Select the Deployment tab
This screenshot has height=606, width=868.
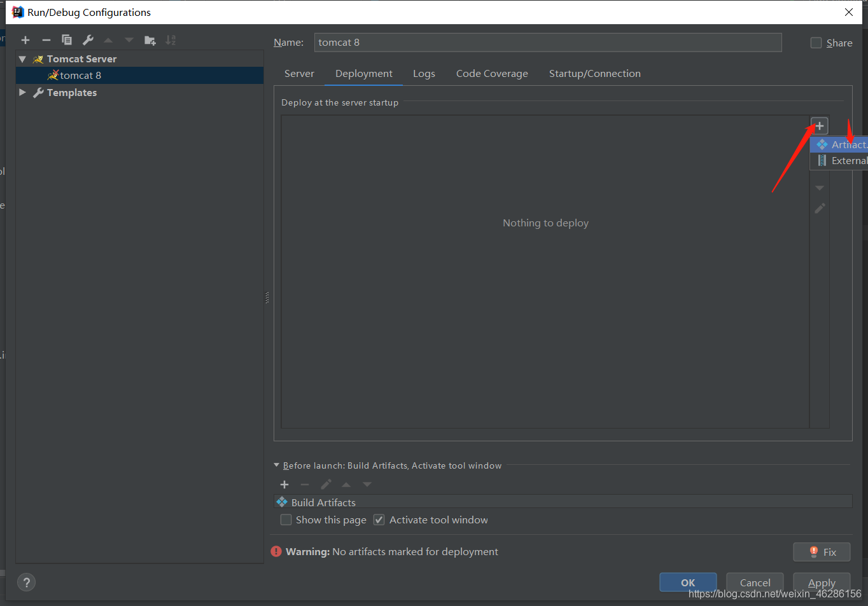coord(364,74)
